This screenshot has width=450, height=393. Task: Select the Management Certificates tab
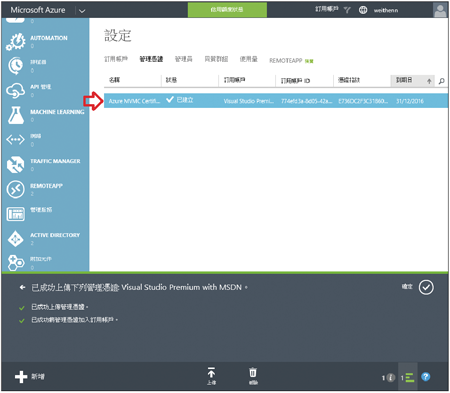pyautogui.click(x=151, y=59)
